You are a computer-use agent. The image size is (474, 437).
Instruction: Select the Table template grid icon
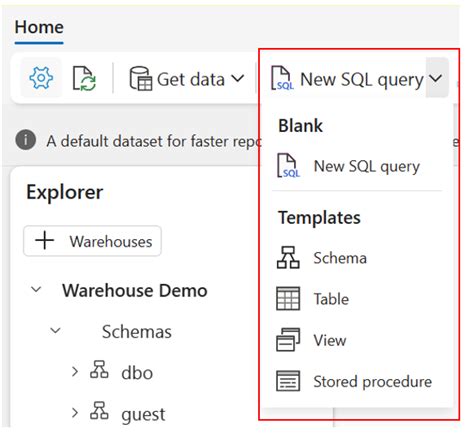coord(288,299)
